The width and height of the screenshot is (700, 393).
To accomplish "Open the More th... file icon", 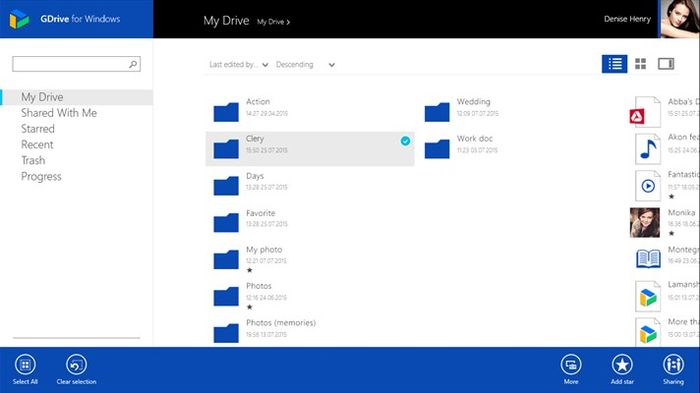I will tap(648, 332).
